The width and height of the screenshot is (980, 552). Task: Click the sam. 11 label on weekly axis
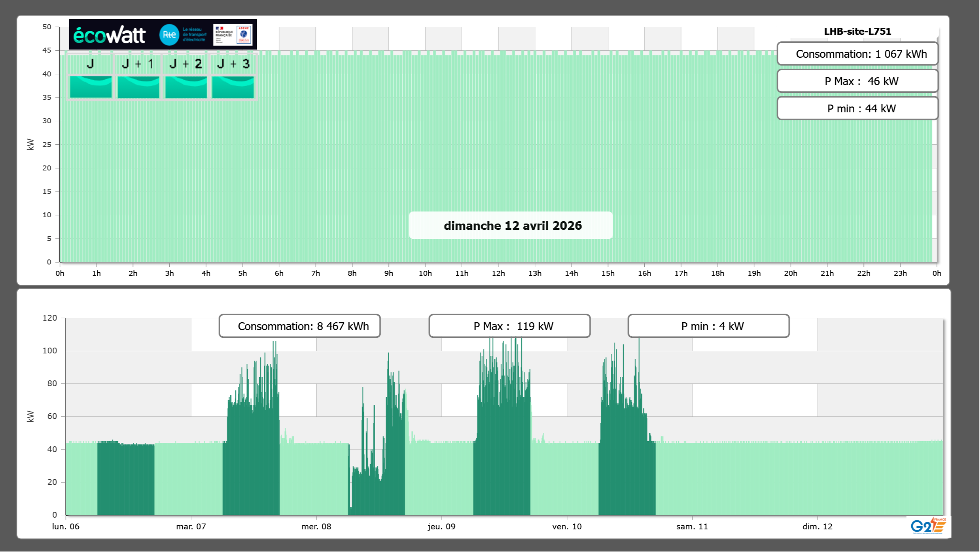[692, 526]
